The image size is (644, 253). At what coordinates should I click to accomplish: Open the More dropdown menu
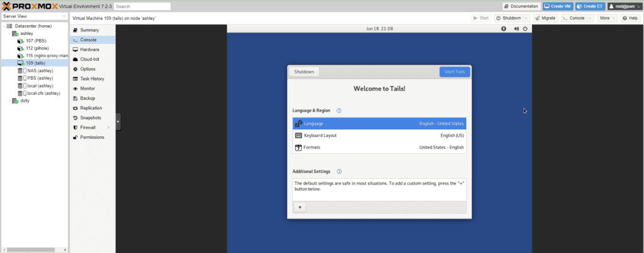[608, 18]
